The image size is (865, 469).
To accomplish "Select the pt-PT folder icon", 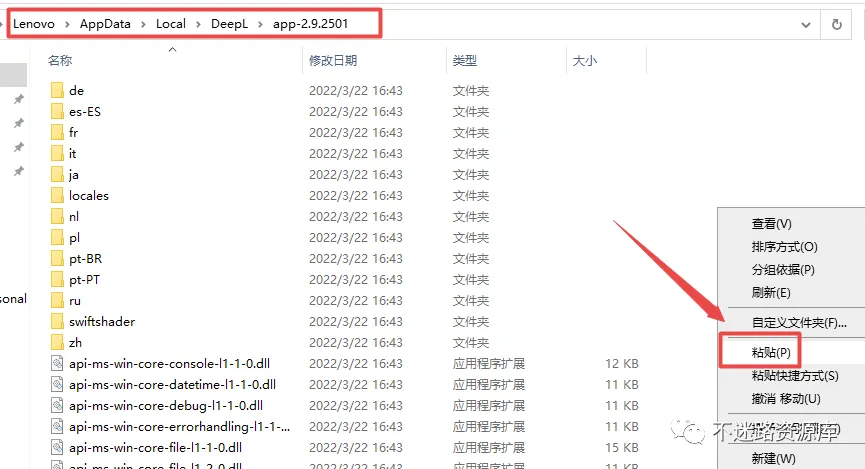I will [57, 280].
